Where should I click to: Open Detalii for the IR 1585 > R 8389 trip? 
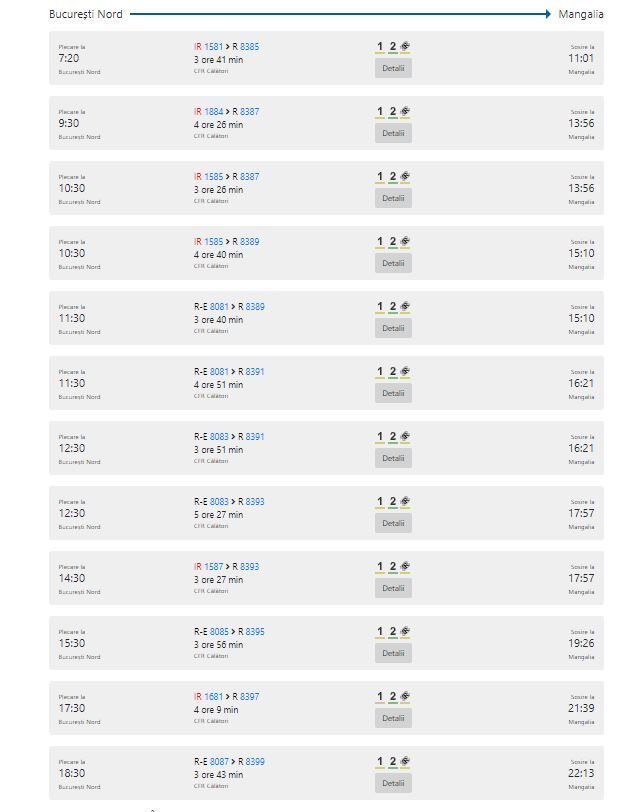(393, 263)
